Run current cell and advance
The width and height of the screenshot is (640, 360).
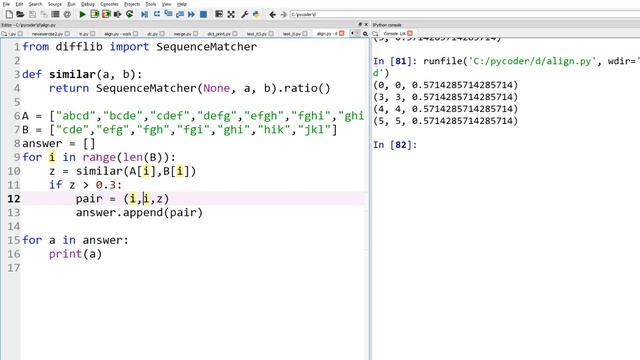tap(106, 14)
